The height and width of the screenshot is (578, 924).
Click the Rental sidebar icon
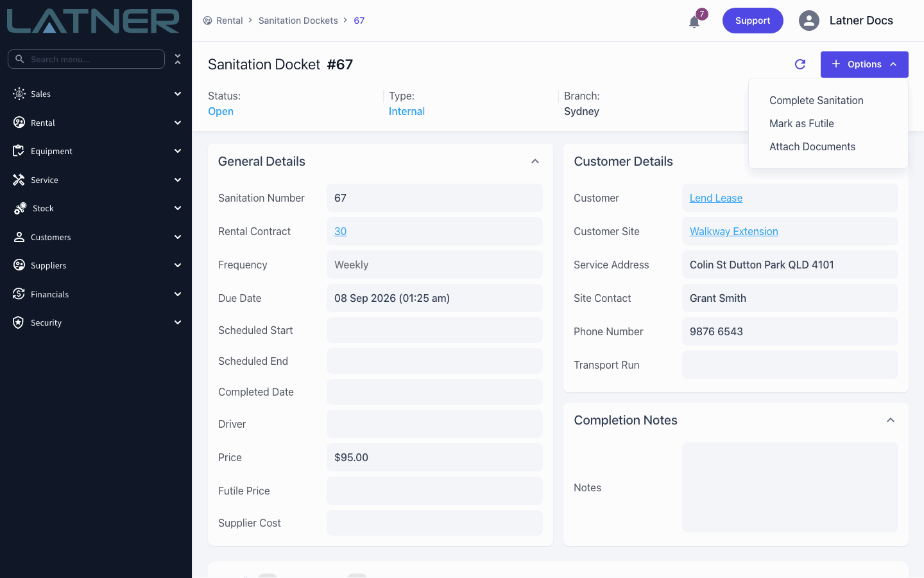[x=19, y=123]
